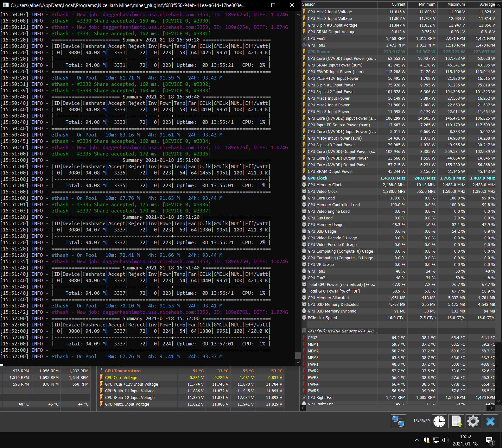Select the GPU FBVDD Input Power (sum) row
This screenshot has height=448, width=502.
point(399,72)
